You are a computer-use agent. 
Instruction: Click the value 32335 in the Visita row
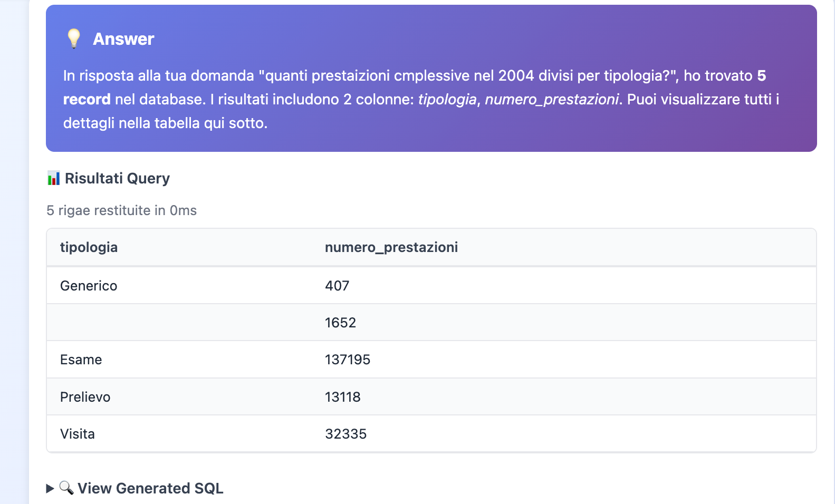[345, 434]
